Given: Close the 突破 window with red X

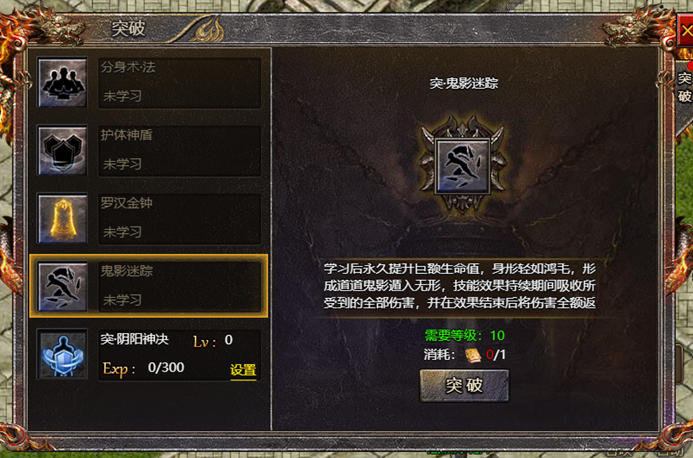Looking at the screenshot, I should coord(685,30).
